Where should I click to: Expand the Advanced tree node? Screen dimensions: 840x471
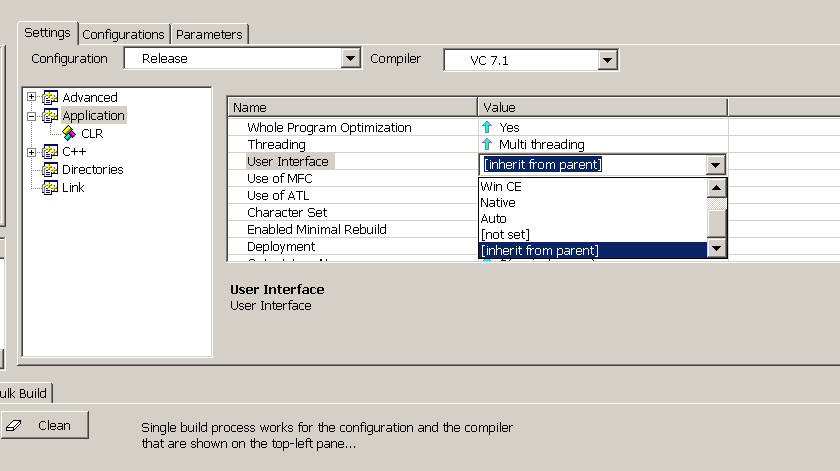32,97
